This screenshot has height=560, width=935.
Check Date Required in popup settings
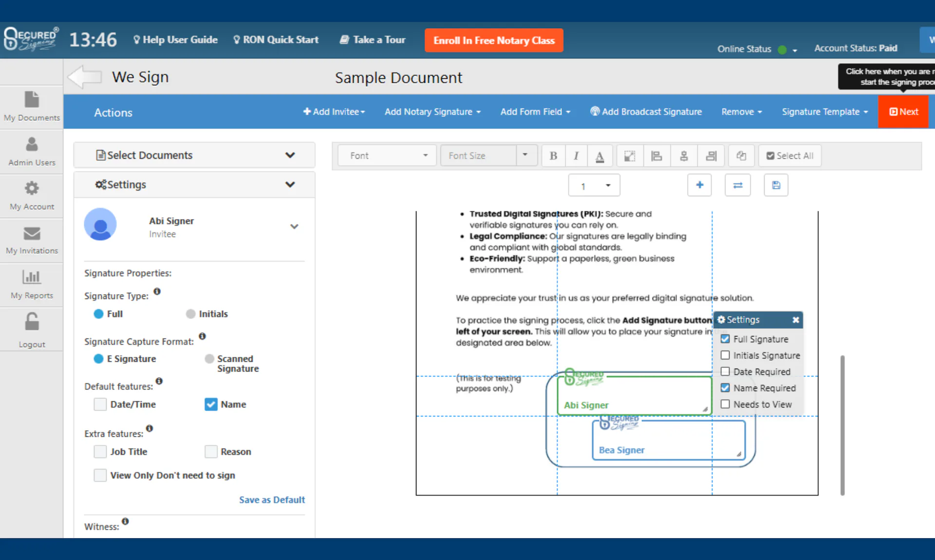coord(725,372)
